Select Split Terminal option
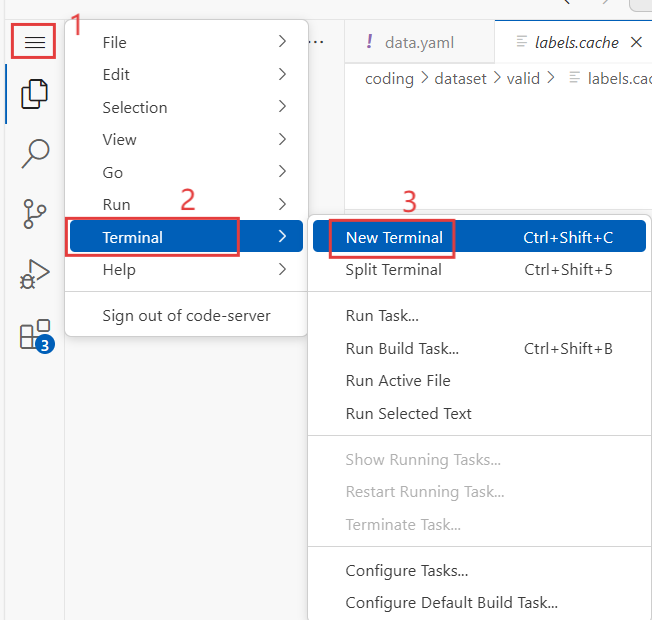Screen dimensions: 652x620 [x=479, y=269]
